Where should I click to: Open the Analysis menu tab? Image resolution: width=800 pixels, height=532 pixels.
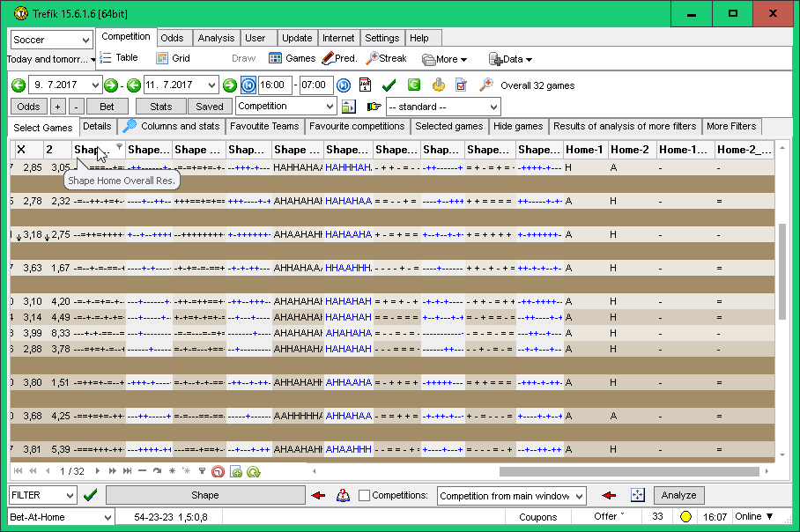tap(216, 38)
